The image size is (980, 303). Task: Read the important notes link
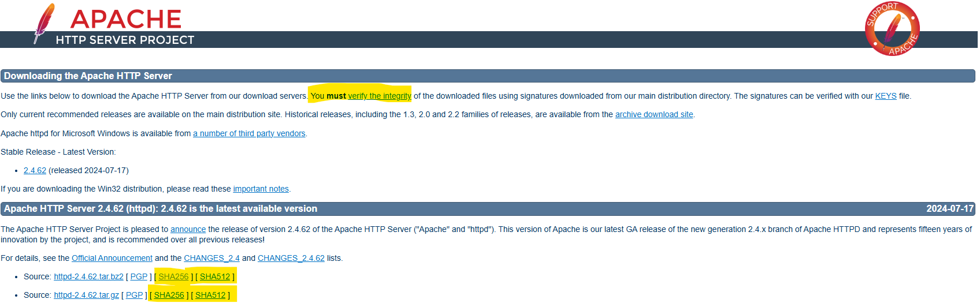pyautogui.click(x=261, y=189)
